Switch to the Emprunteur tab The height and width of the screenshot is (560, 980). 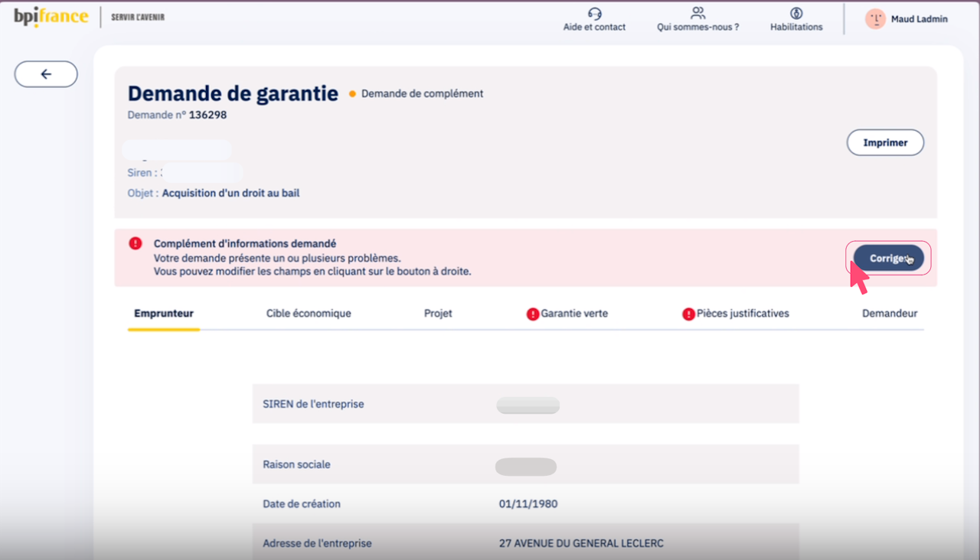click(164, 313)
